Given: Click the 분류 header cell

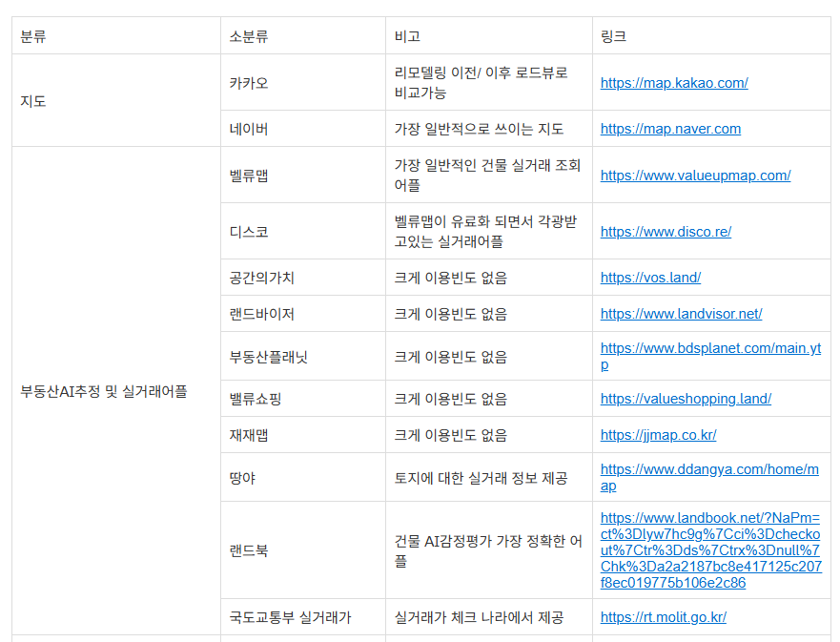Looking at the screenshot, I should coord(116,36).
